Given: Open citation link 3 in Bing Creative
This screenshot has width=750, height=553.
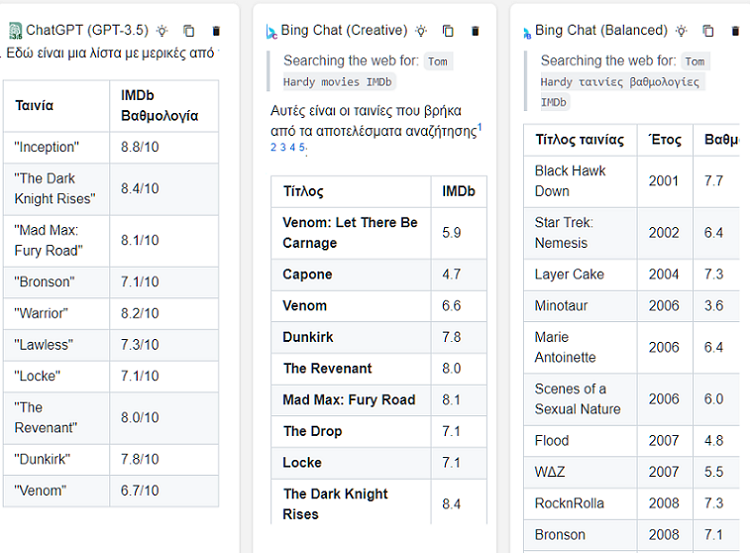Looking at the screenshot, I should [x=283, y=147].
